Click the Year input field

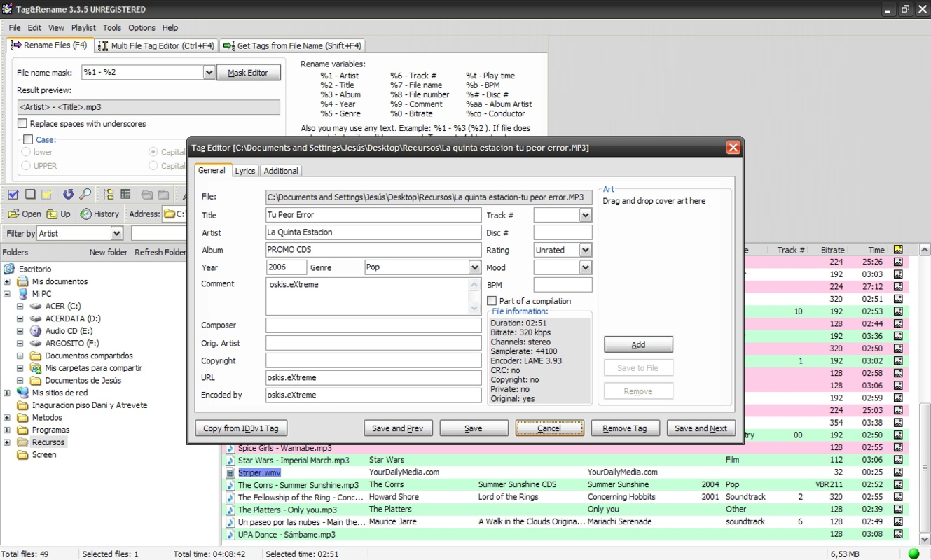pyautogui.click(x=287, y=267)
